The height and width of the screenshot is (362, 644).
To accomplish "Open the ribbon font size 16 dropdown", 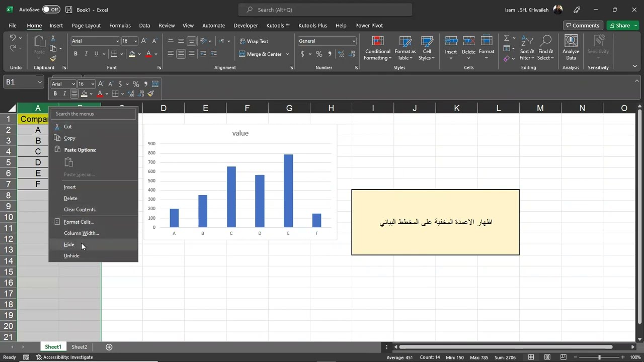I will (x=136, y=41).
